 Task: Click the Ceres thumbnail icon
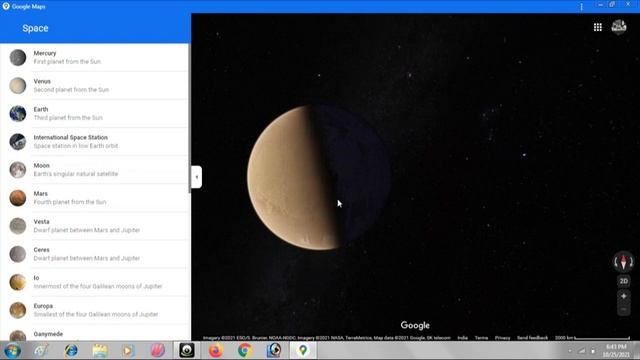pos(18,254)
